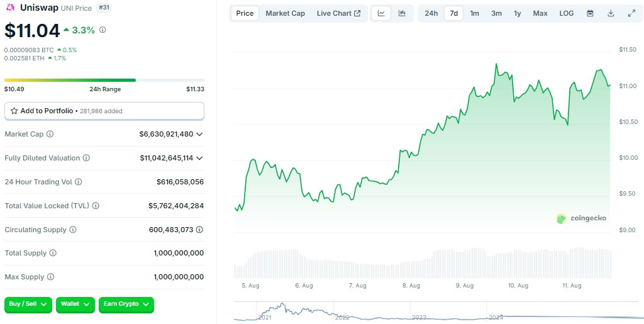The image size is (644, 324).
Task: Open the calendar date range picker
Action: 590,13
